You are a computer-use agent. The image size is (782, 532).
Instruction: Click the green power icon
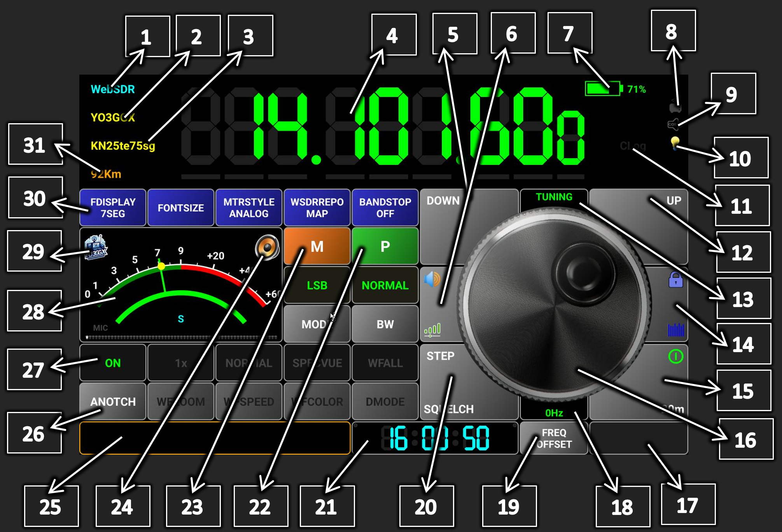point(675,356)
